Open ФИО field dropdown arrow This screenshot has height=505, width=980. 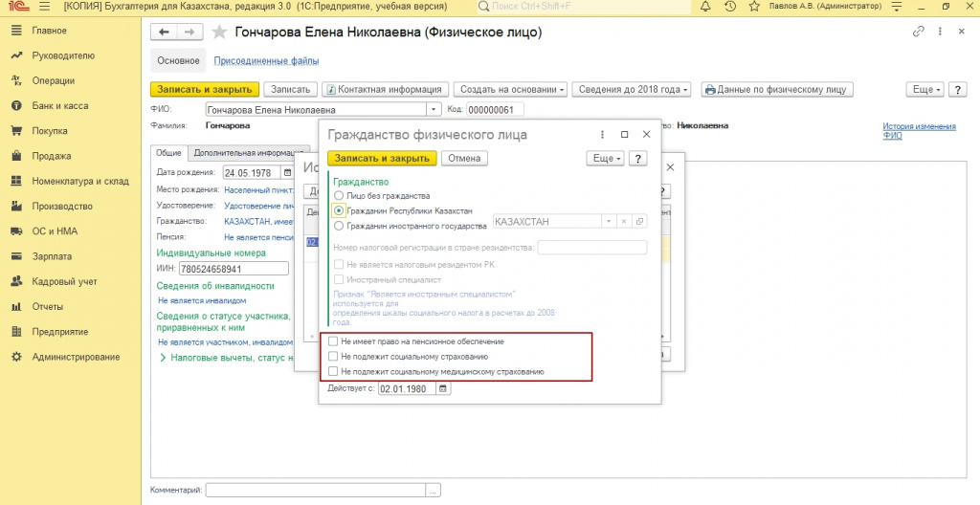click(x=434, y=109)
